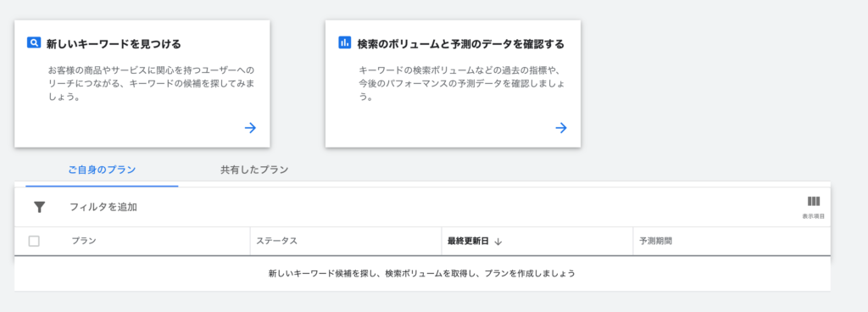
Task: Open 検索のボリュームと予測のデータを確認する heading
Action: pyautogui.click(x=460, y=44)
